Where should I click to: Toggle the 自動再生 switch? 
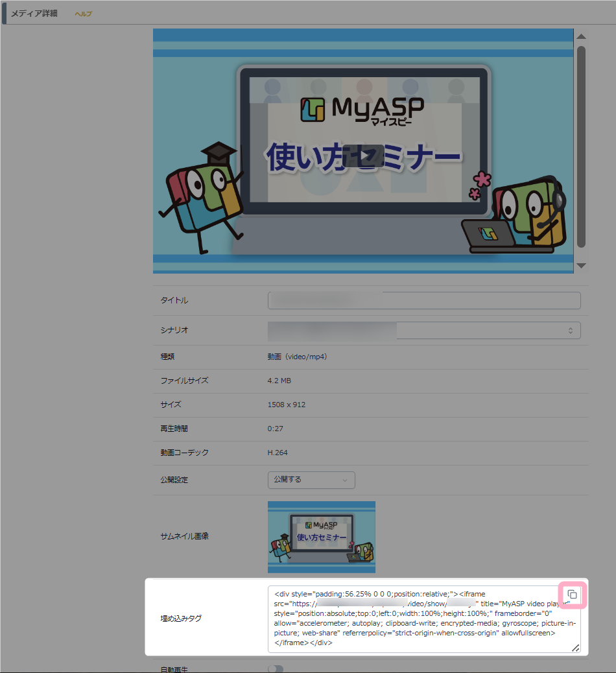(x=276, y=668)
